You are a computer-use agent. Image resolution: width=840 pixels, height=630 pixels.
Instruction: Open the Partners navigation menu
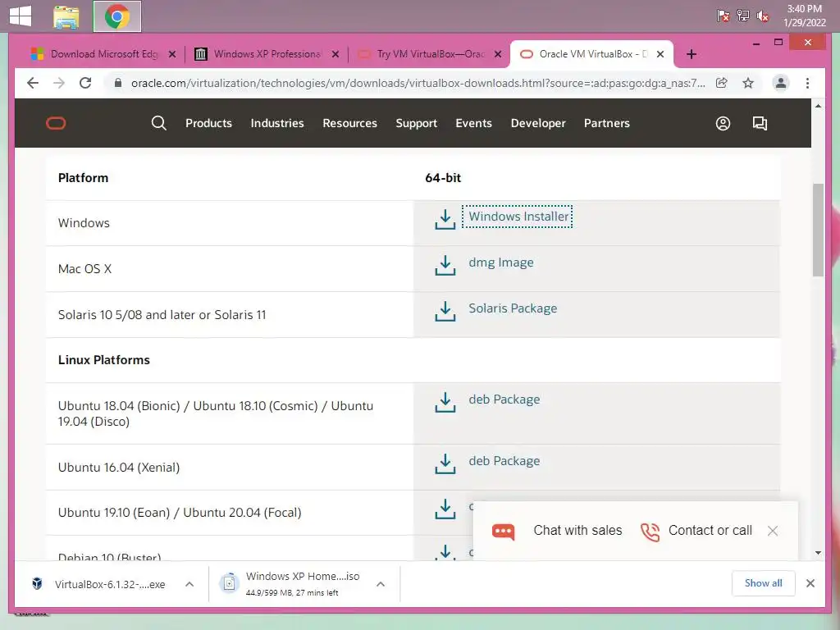pyautogui.click(x=606, y=123)
